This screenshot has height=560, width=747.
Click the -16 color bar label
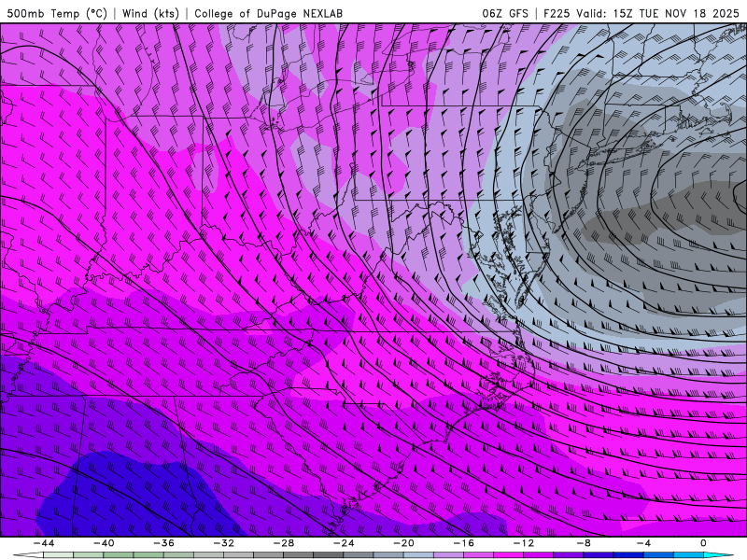[464, 543]
